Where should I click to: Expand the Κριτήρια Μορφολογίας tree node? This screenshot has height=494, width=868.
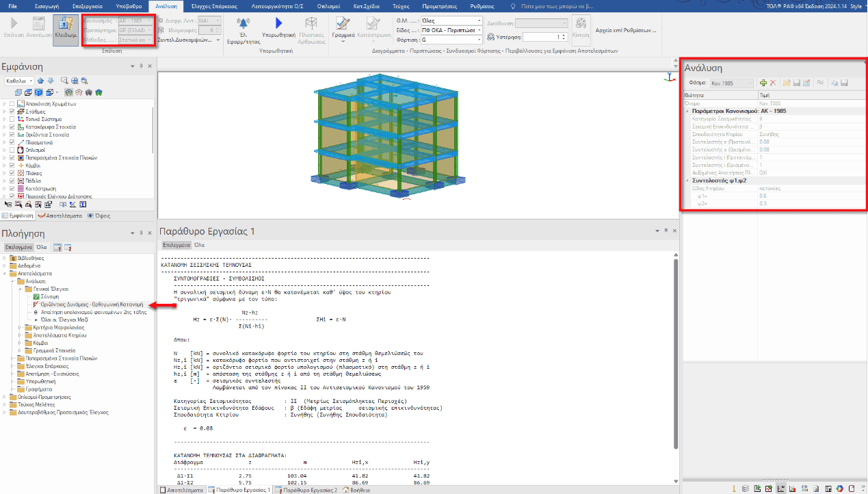21,328
